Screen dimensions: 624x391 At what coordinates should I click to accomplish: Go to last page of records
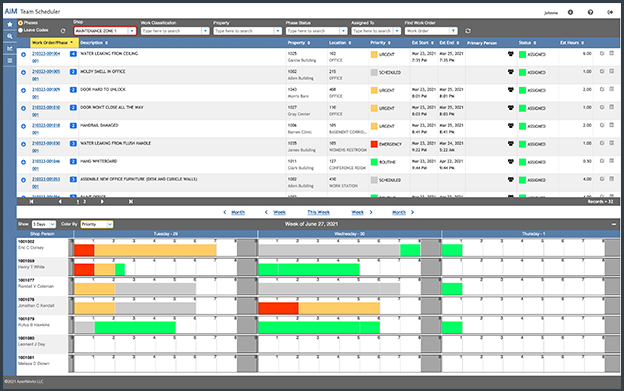coord(131,202)
